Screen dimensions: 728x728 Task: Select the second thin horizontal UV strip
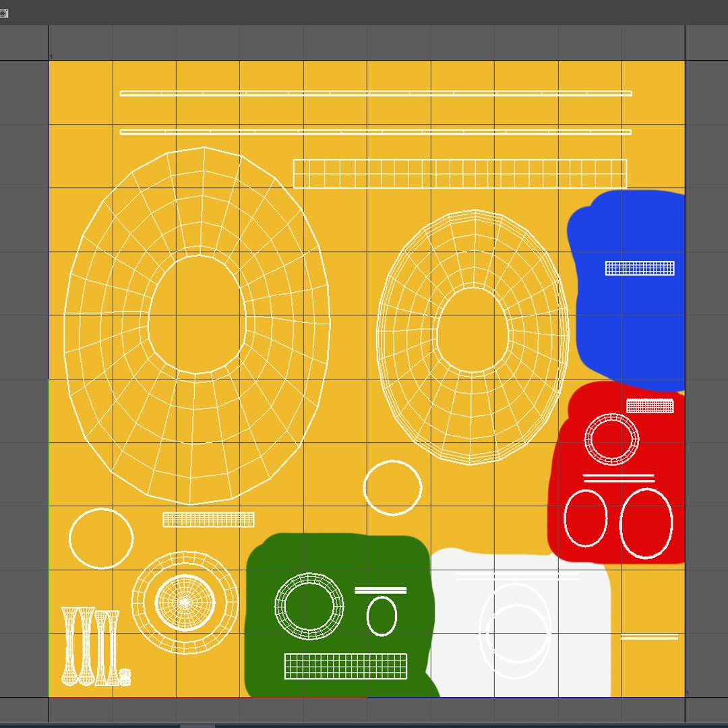pyautogui.click(x=375, y=132)
